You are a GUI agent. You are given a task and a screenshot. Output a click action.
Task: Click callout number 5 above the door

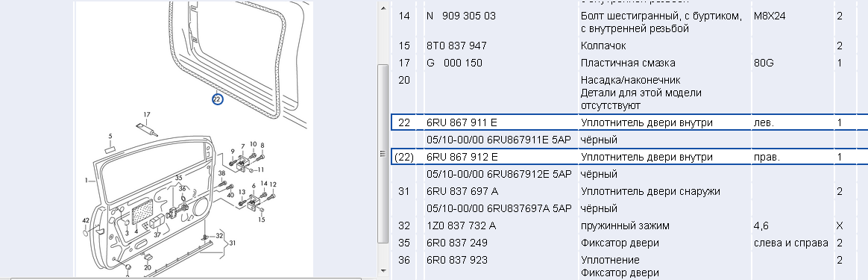pyautogui.click(x=110, y=137)
